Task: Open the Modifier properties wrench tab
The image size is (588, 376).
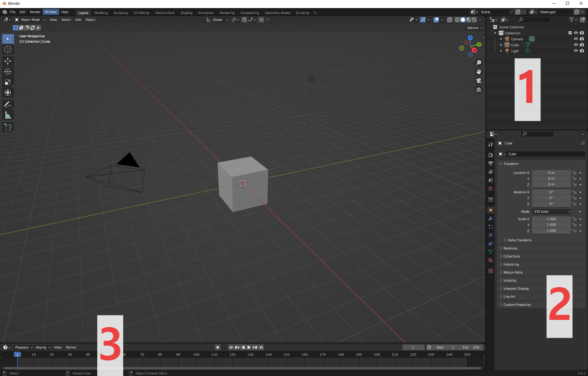Action: [x=490, y=218]
